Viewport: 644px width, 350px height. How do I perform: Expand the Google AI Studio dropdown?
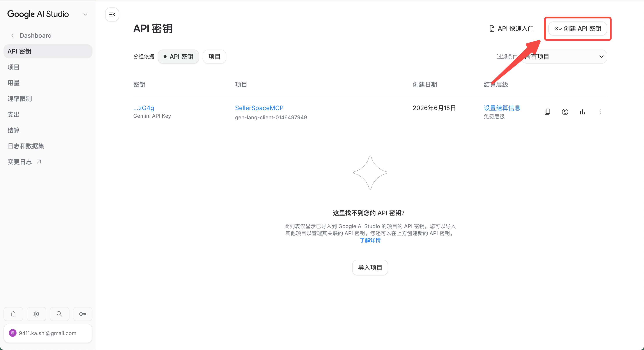coord(85,14)
